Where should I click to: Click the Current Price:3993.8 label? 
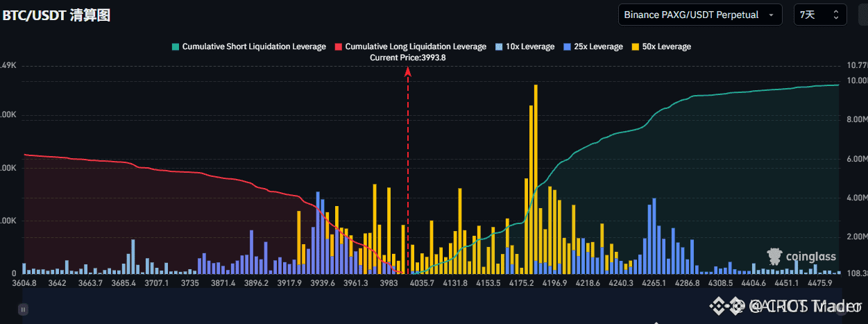click(x=407, y=58)
